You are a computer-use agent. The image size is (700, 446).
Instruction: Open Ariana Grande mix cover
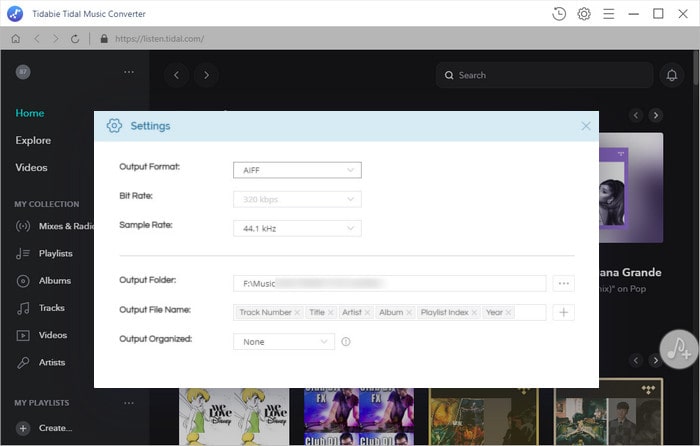(631, 188)
